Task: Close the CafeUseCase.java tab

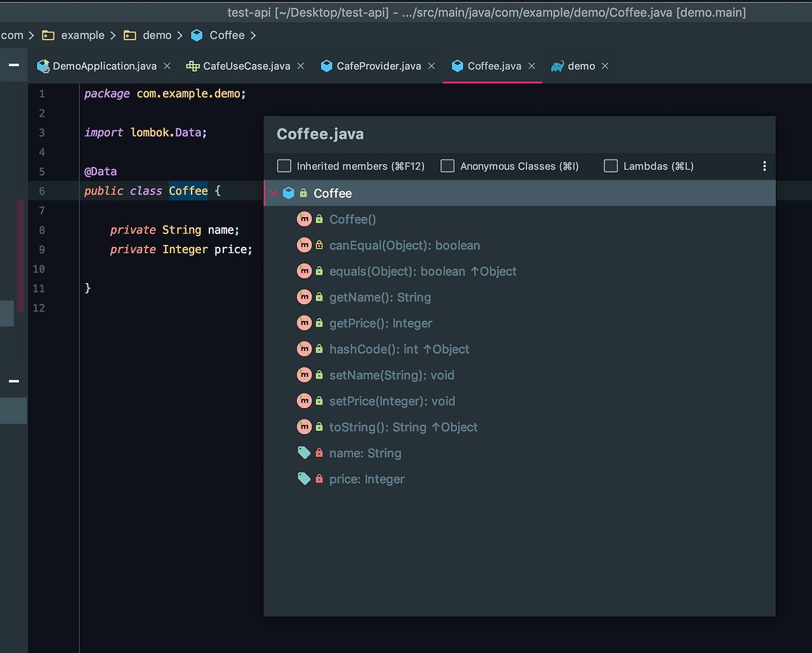Action: click(301, 66)
